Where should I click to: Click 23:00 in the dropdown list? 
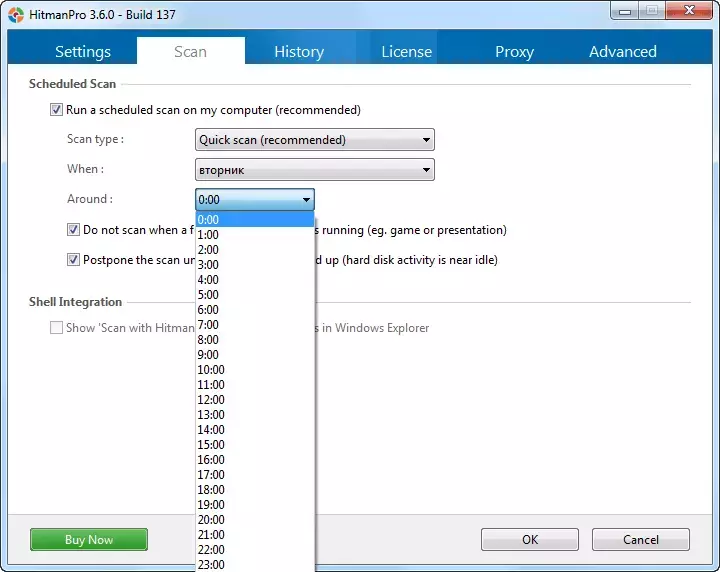pos(255,564)
